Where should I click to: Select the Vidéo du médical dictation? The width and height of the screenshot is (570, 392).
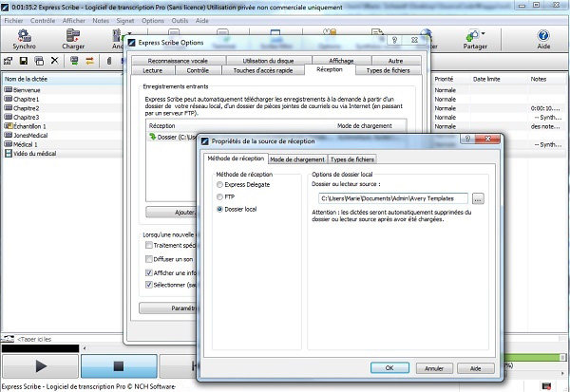[x=35, y=154]
